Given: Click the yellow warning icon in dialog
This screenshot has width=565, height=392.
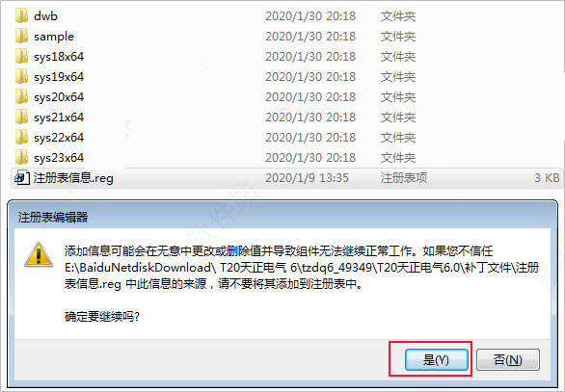Looking at the screenshot, I should [39, 255].
